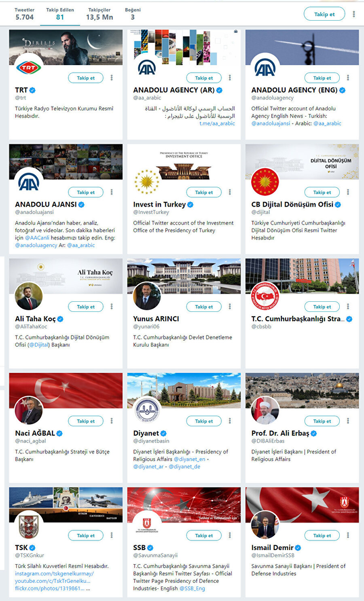Click CB Dijital Dönüşüm Ofisi red emblem

click(265, 182)
